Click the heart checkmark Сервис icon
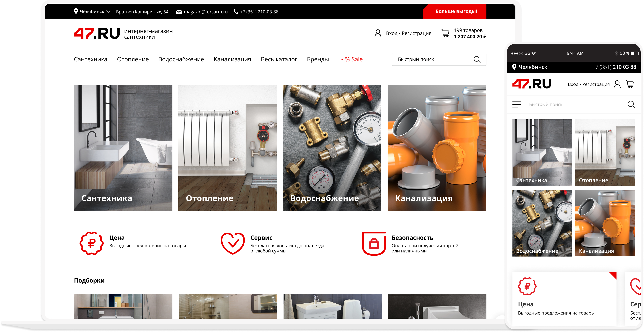This screenshot has width=644, height=332. [232, 243]
